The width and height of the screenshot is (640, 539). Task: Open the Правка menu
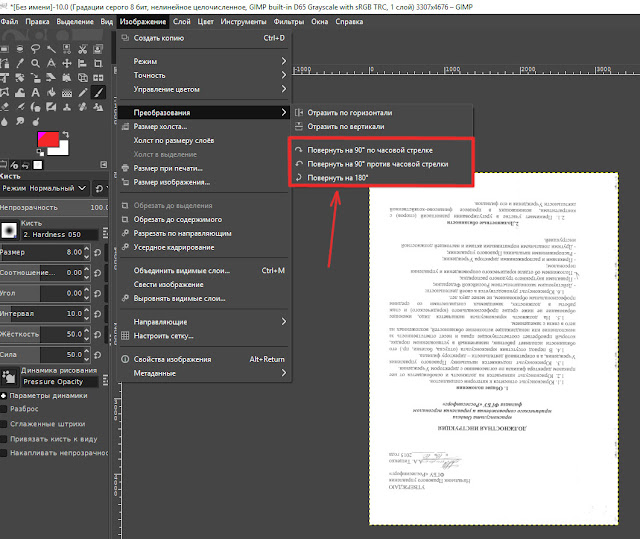coord(37,22)
